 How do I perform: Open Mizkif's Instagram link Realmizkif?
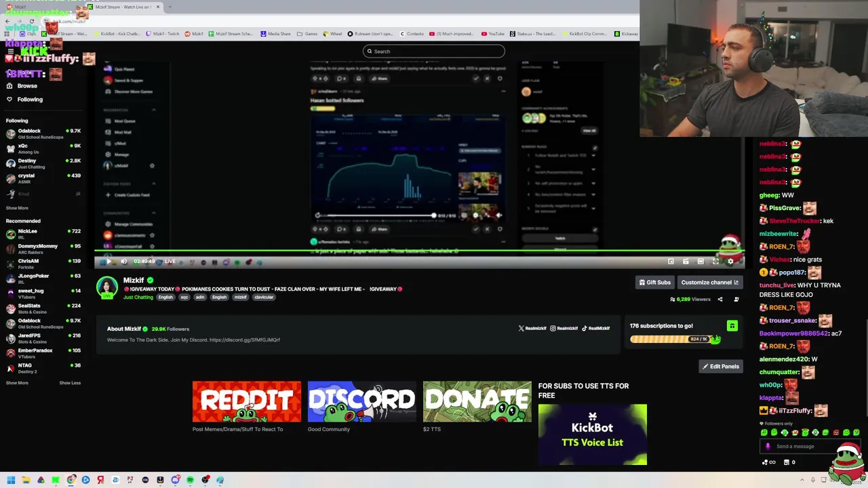564,329
